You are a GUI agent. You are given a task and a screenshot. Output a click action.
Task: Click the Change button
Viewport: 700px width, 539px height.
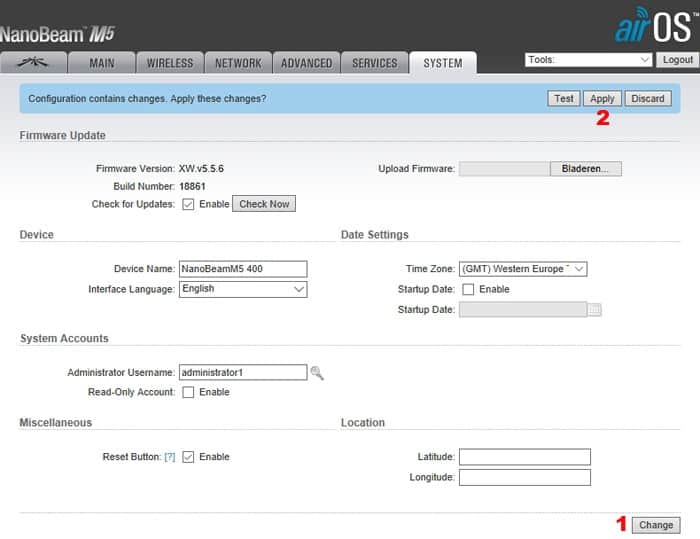coord(656,525)
